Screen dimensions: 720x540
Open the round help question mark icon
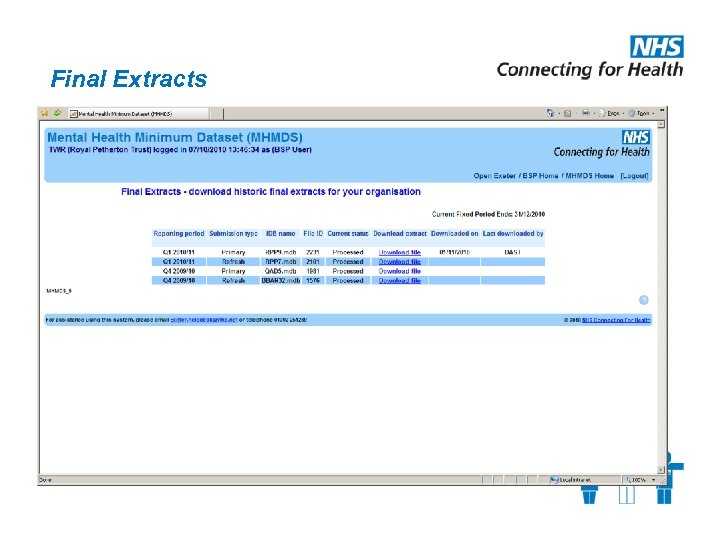644,300
